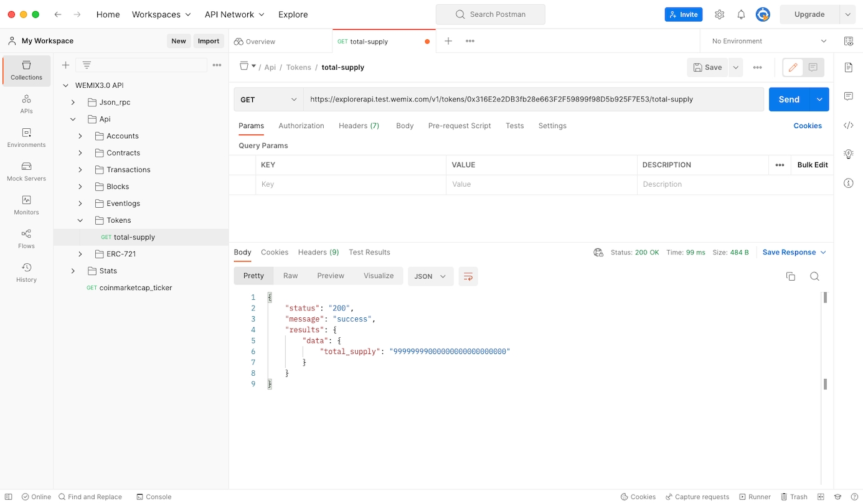Viewport: 863px width, 504px height.
Task: Open the settings gear icon
Action: pyautogui.click(x=719, y=14)
